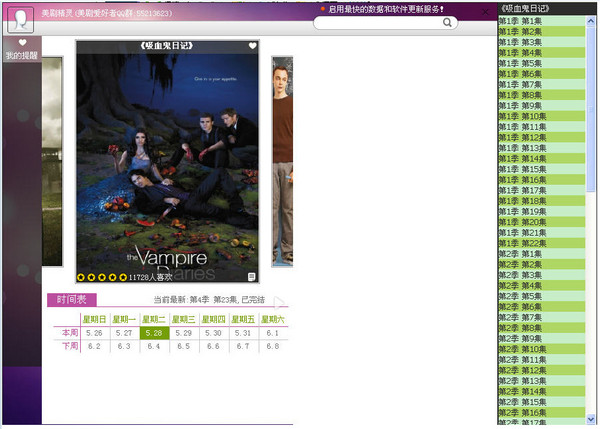Select highlighted date 5.28 in schedule
600x429 pixels.
pyautogui.click(x=154, y=333)
